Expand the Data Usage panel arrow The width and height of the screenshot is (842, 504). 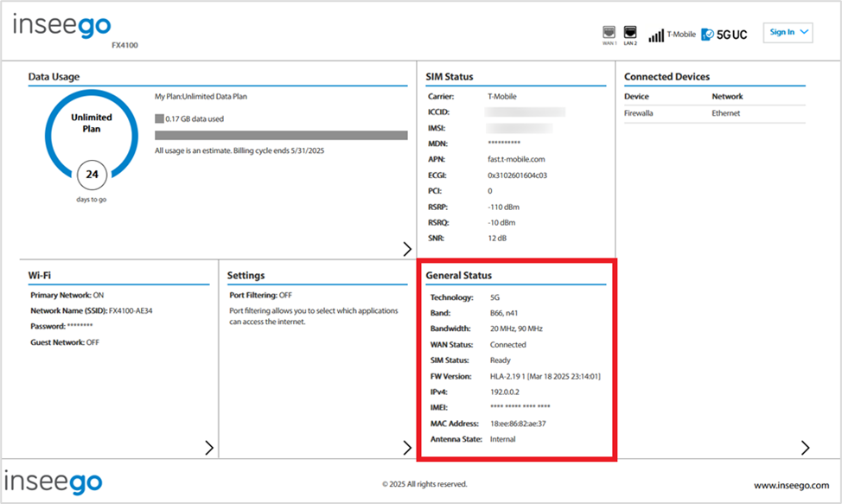407,248
